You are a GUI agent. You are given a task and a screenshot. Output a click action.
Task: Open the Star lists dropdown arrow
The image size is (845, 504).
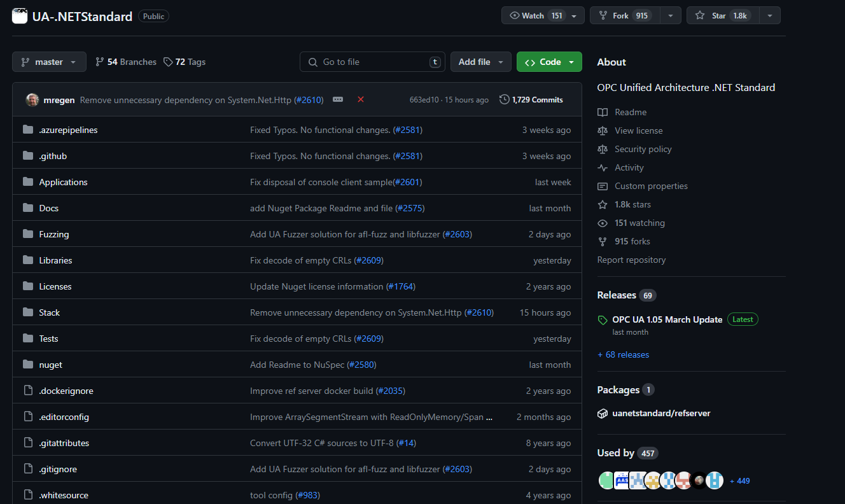770,16
